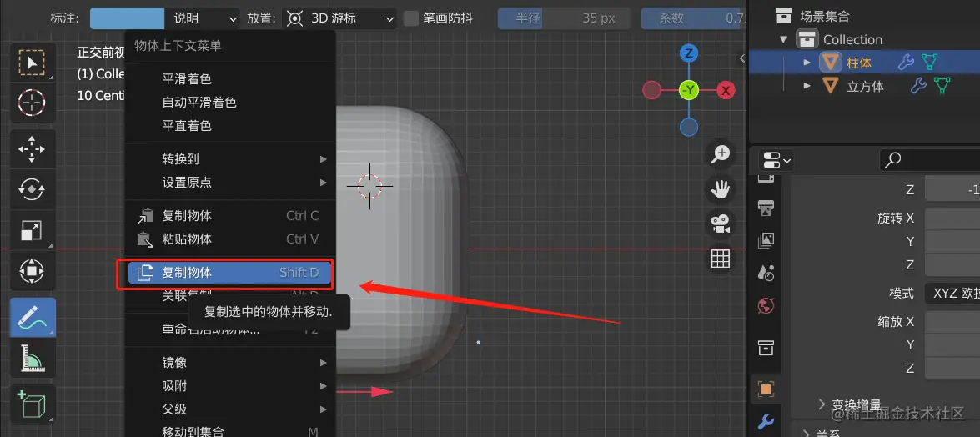Select the 场景集合 row in outliner

pyautogui.click(x=824, y=16)
